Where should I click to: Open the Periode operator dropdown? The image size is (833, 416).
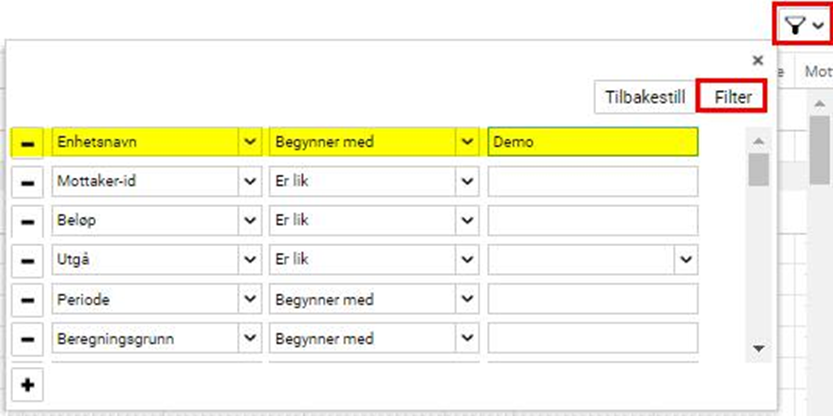466,300
